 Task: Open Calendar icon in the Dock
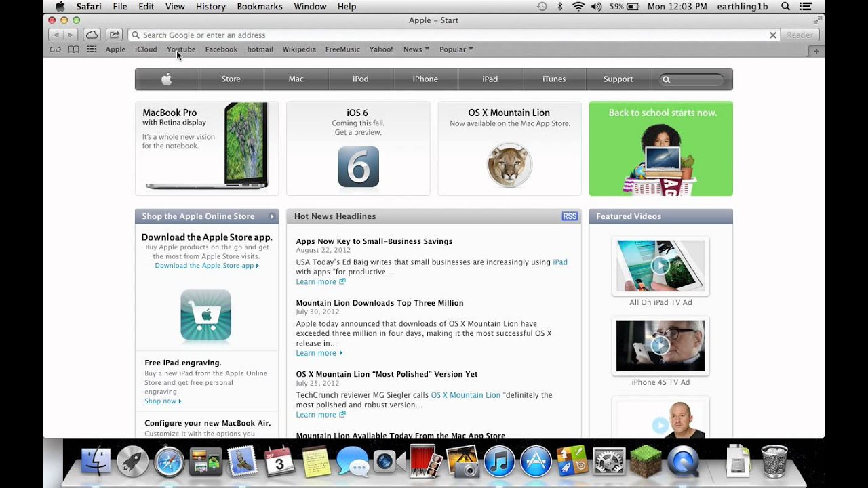pos(279,462)
